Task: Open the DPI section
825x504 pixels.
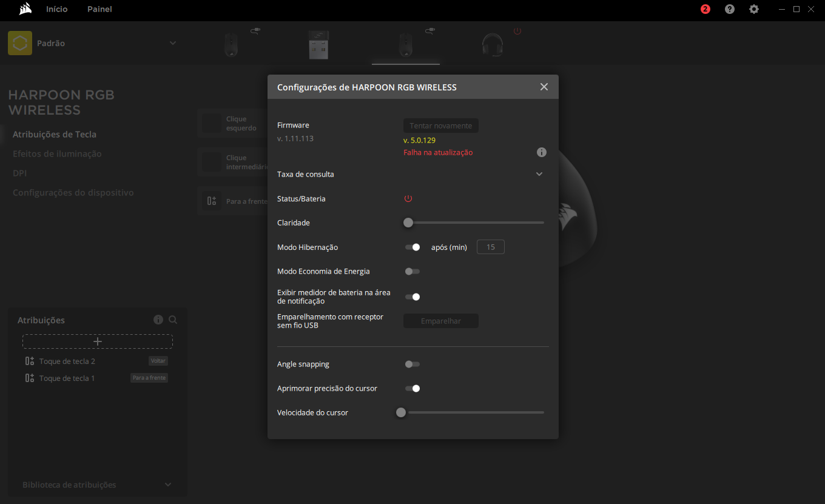Action: [20, 173]
